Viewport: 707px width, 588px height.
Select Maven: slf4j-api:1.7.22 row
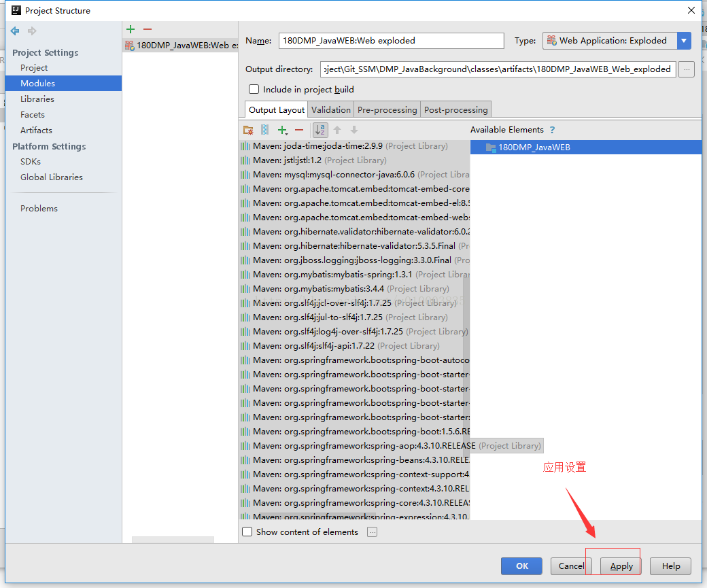coord(354,346)
